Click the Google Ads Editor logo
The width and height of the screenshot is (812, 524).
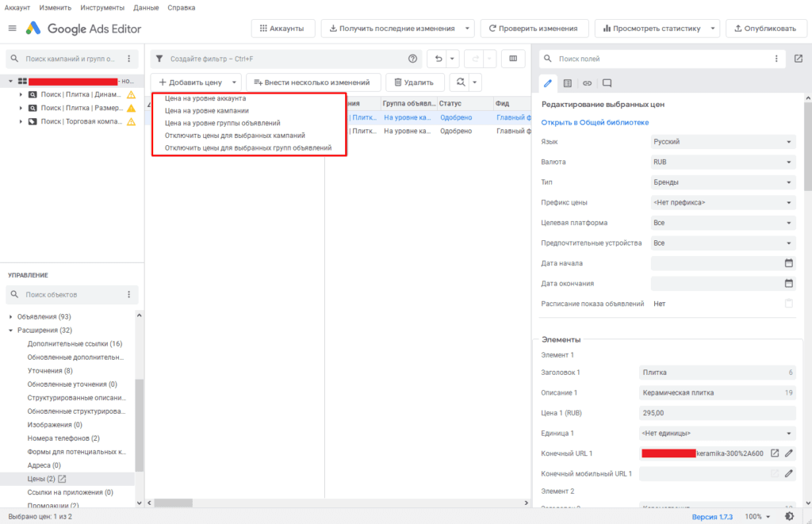click(33, 28)
